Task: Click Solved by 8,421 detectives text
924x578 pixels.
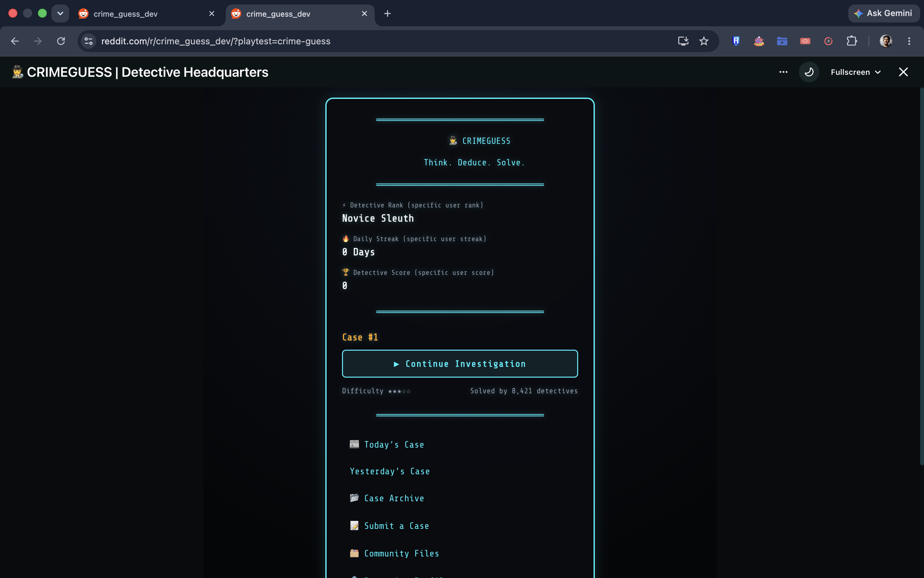Action: pyautogui.click(x=524, y=391)
